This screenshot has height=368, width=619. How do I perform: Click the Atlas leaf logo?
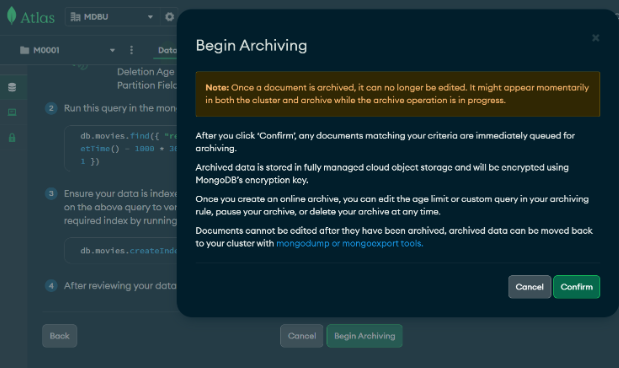click(x=12, y=16)
